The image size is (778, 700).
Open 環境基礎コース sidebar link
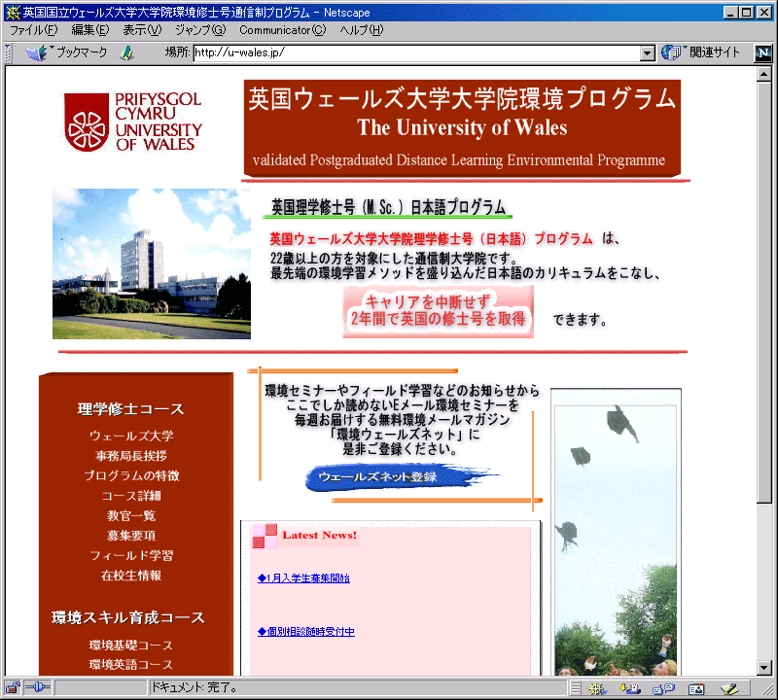click(131, 646)
